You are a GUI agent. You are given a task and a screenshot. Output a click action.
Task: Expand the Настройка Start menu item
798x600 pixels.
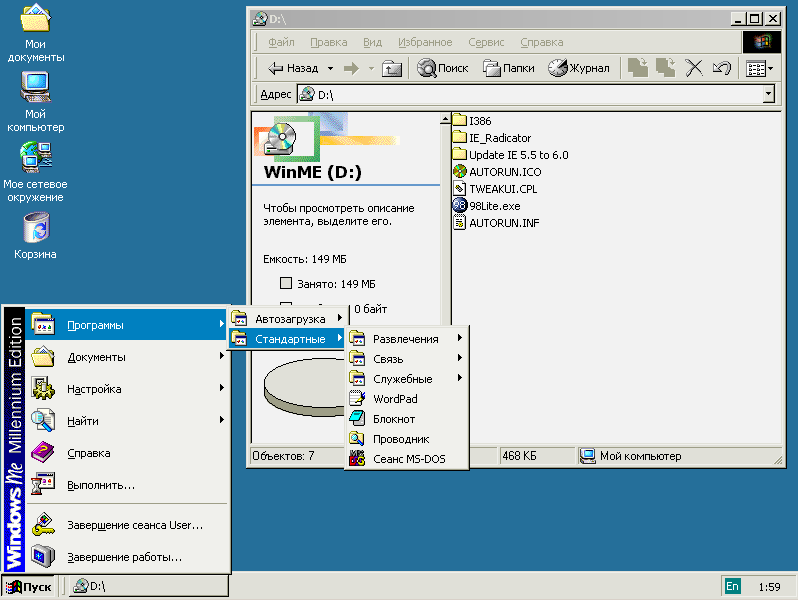click(x=127, y=389)
